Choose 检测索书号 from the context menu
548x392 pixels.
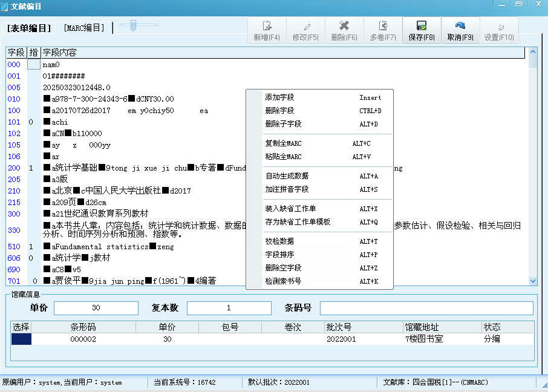284,279
